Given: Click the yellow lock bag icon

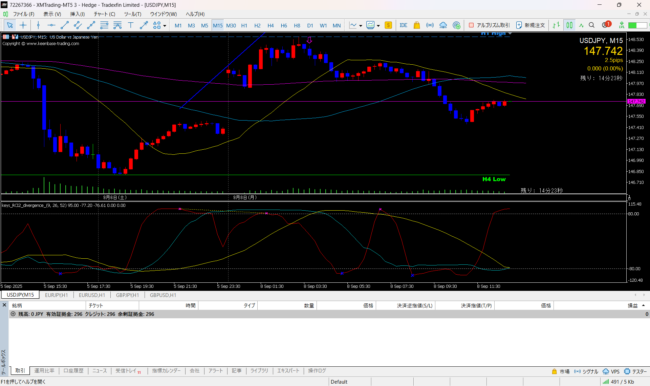Looking at the screenshot, I should [417, 25].
